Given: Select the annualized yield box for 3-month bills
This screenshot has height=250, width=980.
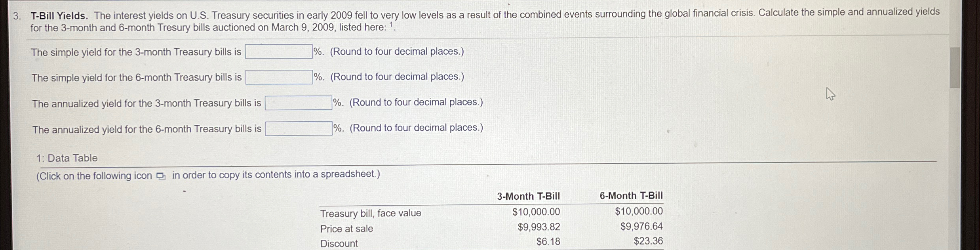Looking at the screenshot, I should [298, 102].
